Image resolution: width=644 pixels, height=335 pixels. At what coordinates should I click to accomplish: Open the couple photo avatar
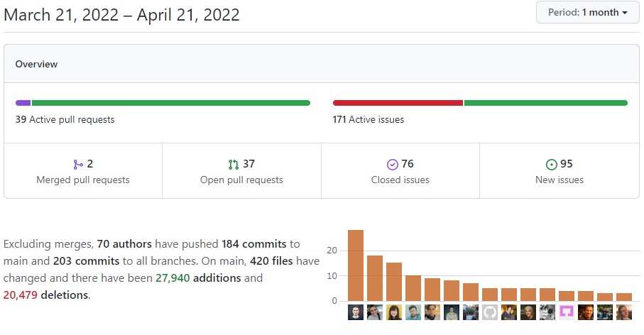[509, 312]
